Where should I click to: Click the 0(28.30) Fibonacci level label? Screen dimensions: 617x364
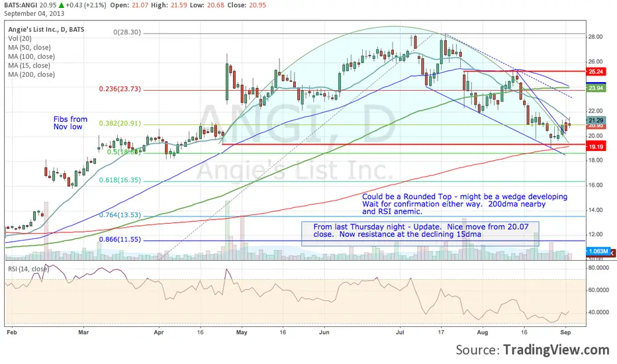point(127,32)
